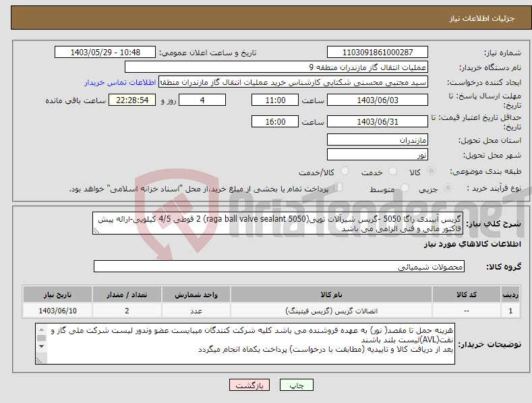The height and width of the screenshot is (403, 532).
Task: Click the response deadline time 11:00
Action: [275, 100]
